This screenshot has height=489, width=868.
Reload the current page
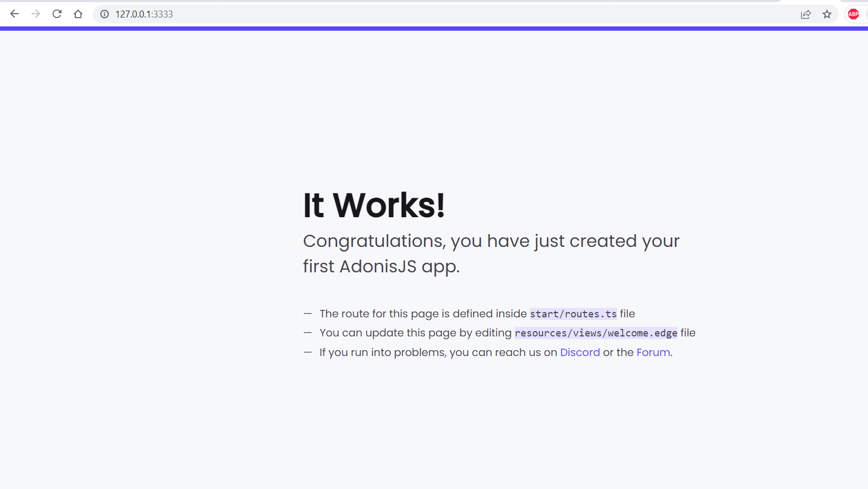click(x=57, y=14)
